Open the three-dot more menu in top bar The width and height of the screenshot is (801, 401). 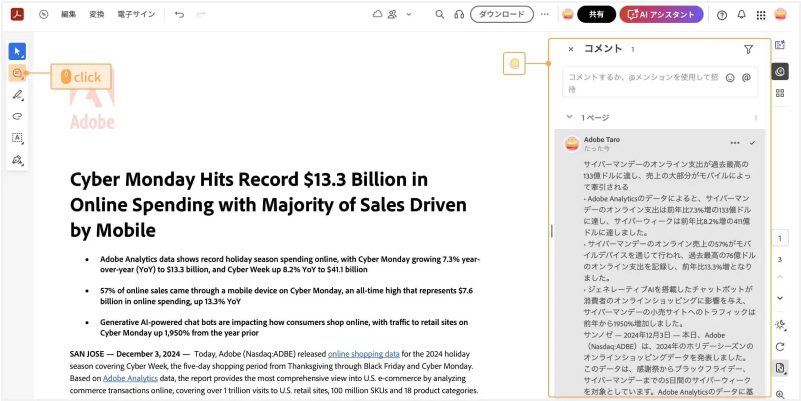[545, 14]
